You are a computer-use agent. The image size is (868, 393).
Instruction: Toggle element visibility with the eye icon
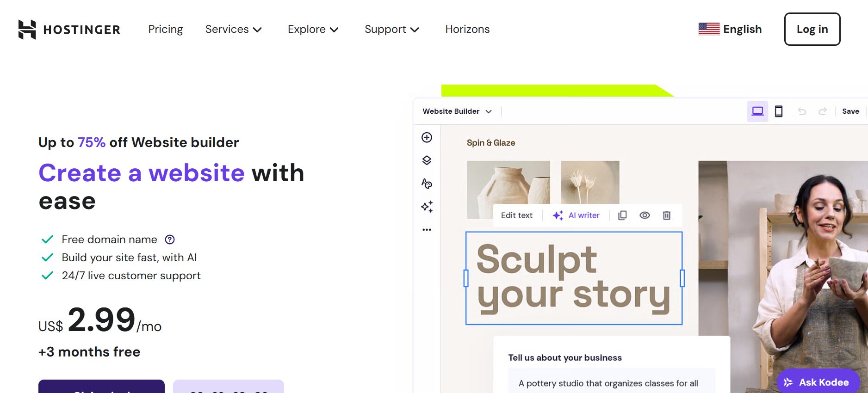coord(645,215)
